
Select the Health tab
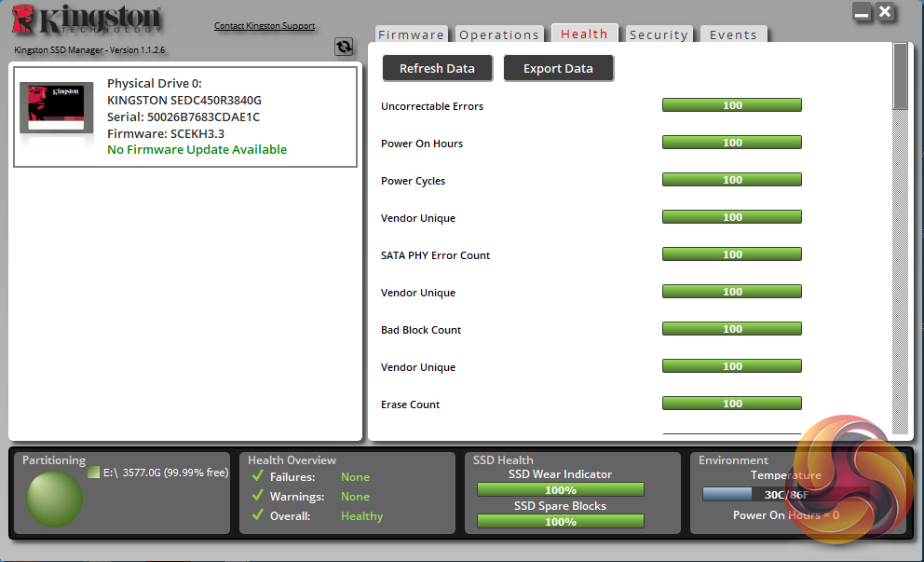[x=584, y=34]
